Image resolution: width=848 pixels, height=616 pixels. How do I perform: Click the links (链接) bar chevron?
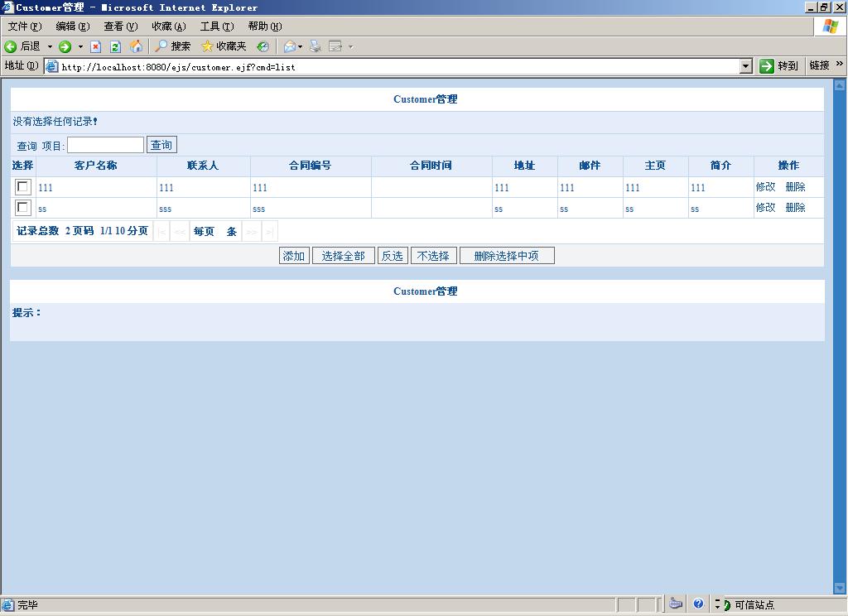(840, 64)
